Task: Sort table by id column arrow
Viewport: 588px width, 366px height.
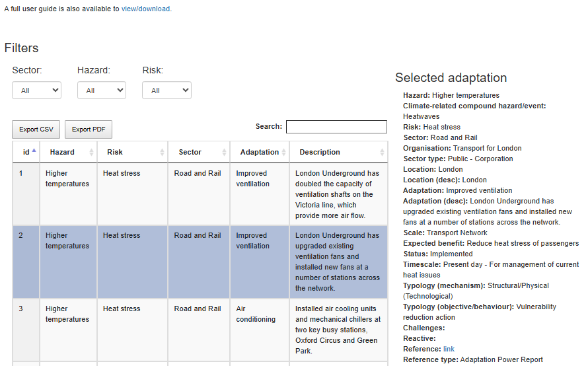Action: (x=34, y=151)
